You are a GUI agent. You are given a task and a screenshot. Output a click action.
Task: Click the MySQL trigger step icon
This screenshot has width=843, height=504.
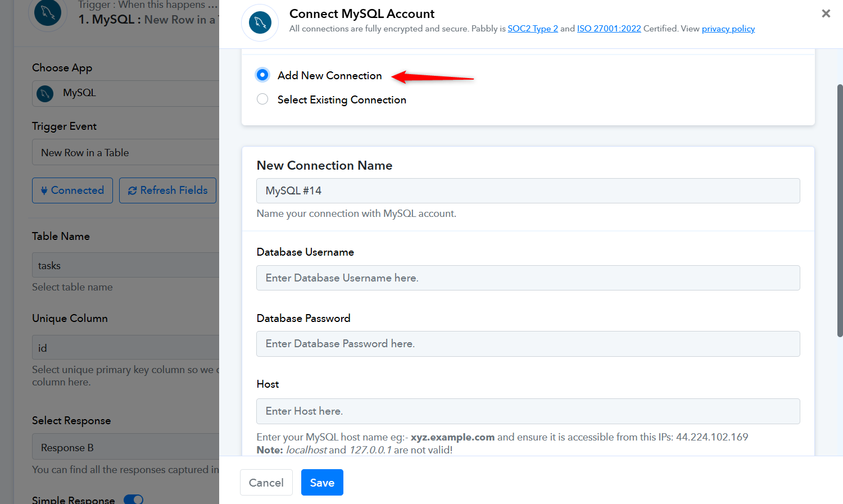[48, 13]
